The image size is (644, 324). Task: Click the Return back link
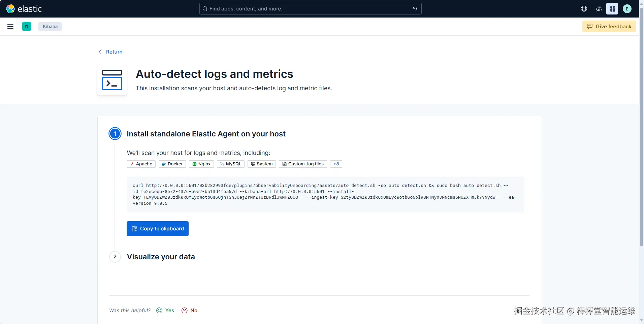110,52
